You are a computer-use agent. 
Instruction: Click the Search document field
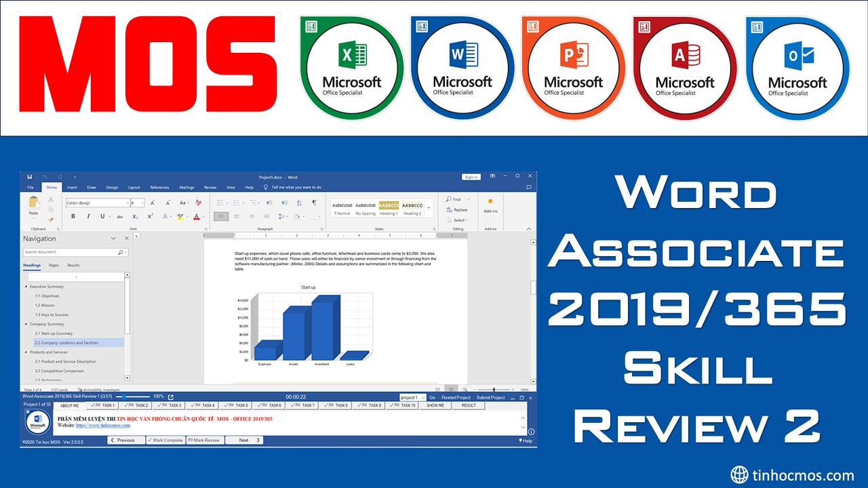click(75, 252)
